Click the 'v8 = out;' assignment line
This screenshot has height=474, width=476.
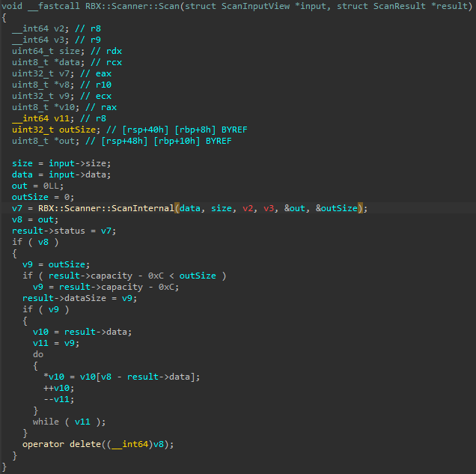35,219
